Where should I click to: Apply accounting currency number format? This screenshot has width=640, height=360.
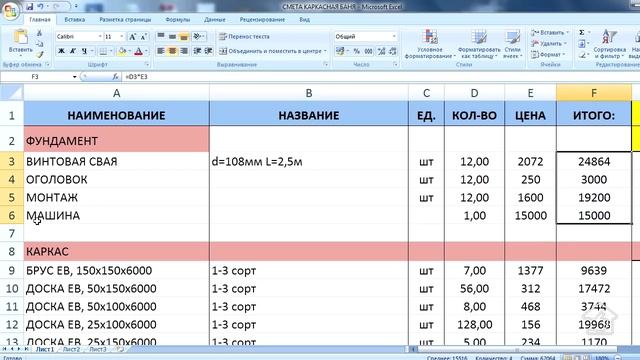340,51
